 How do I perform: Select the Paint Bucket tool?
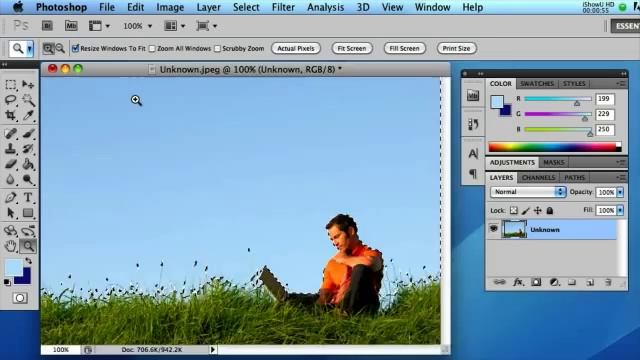(x=28, y=164)
